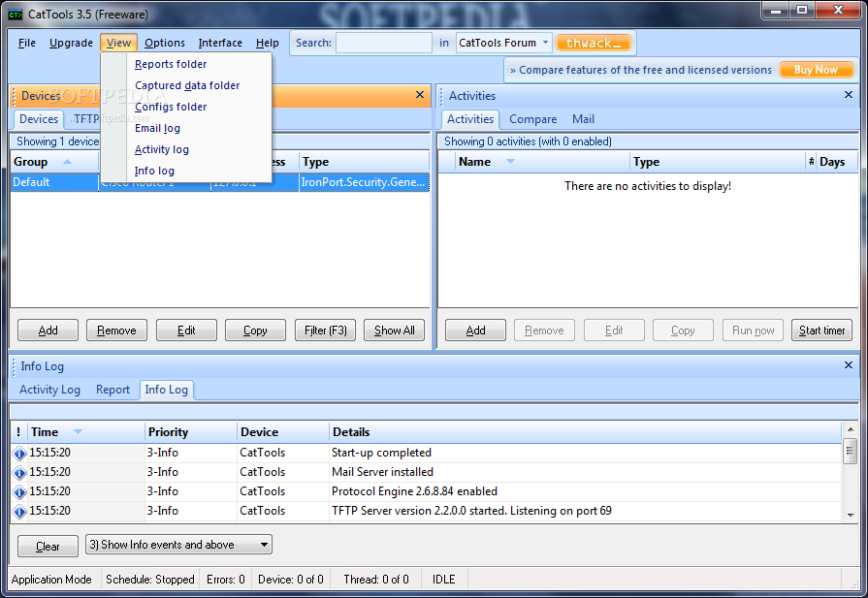Click the Start timer button
Screen dimensions: 868x598
[821, 330]
